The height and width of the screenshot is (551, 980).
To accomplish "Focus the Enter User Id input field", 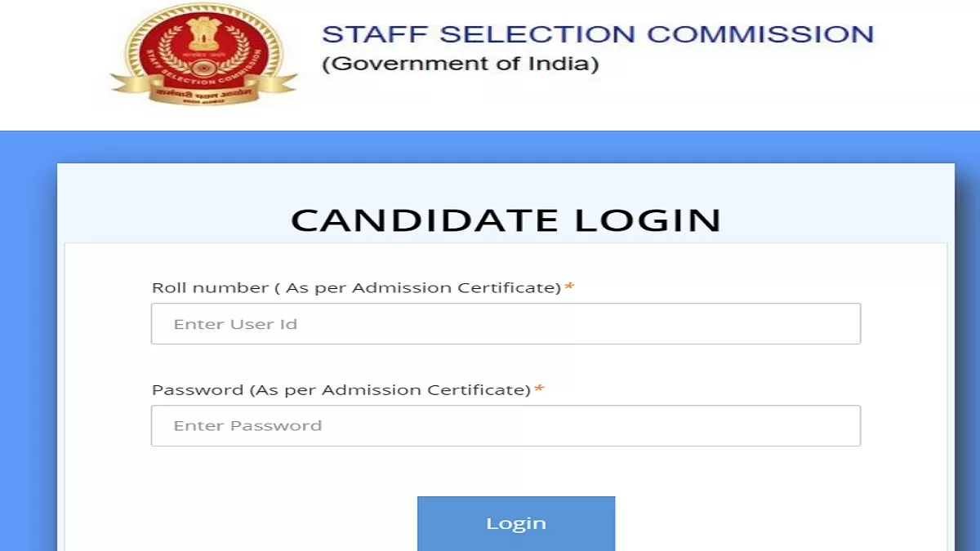I will 506,324.
